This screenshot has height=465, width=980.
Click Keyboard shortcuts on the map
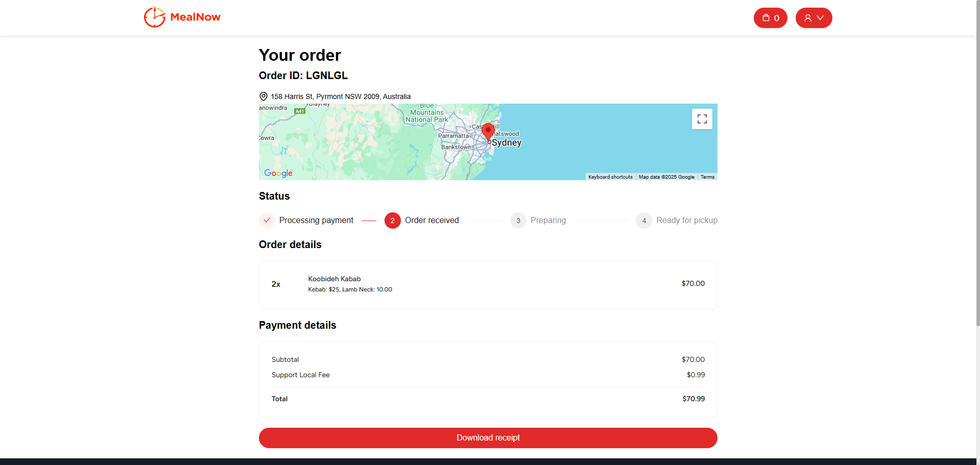610,177
